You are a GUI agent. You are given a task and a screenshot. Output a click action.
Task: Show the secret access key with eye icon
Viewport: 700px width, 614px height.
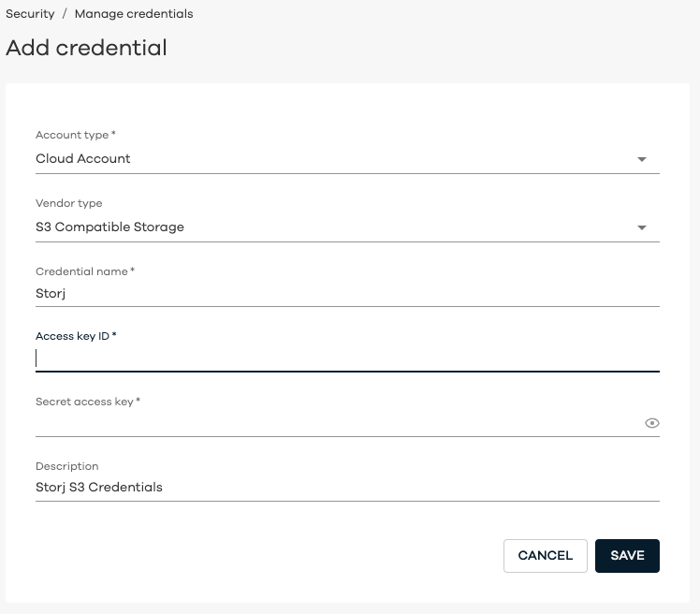tap(651, 423)
